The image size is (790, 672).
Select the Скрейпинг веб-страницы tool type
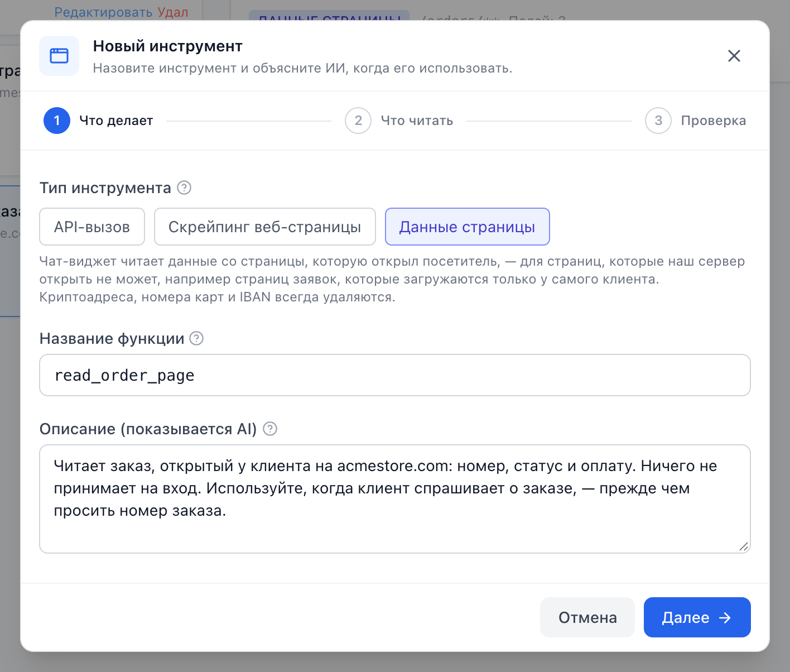265,227
